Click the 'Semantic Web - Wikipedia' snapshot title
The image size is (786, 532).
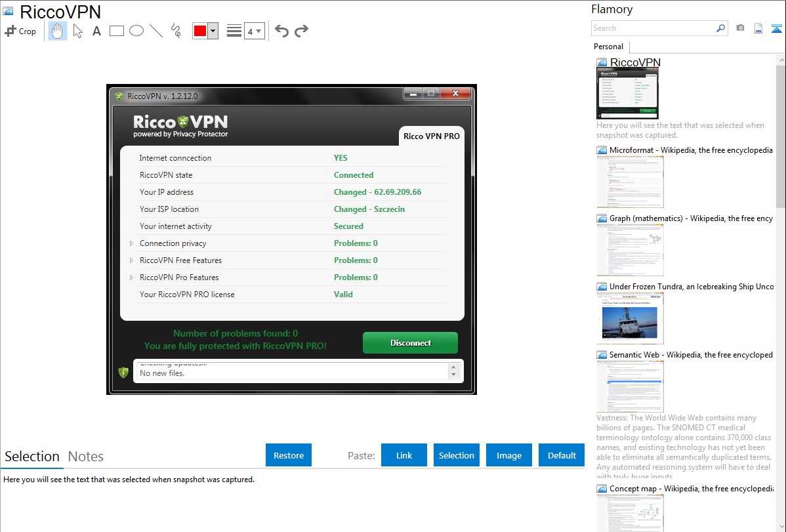click(x=691, y=354)
